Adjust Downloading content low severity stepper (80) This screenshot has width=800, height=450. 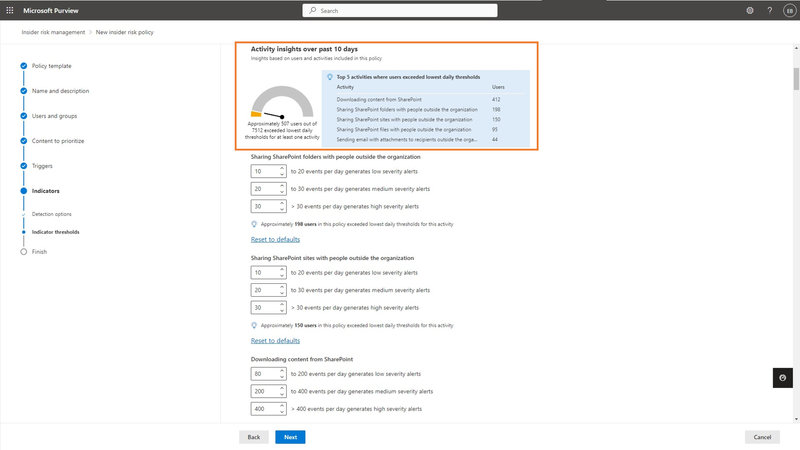(x=268, y=374)
